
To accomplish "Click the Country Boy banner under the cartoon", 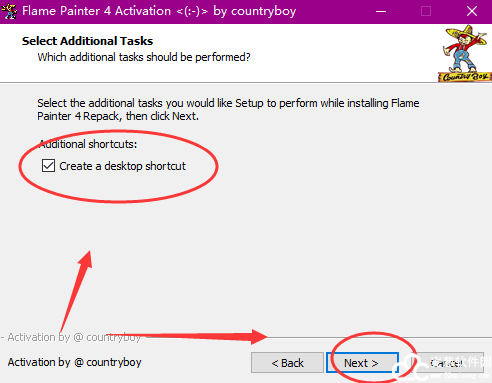I will pyautogui.click(x=465, y=77).
